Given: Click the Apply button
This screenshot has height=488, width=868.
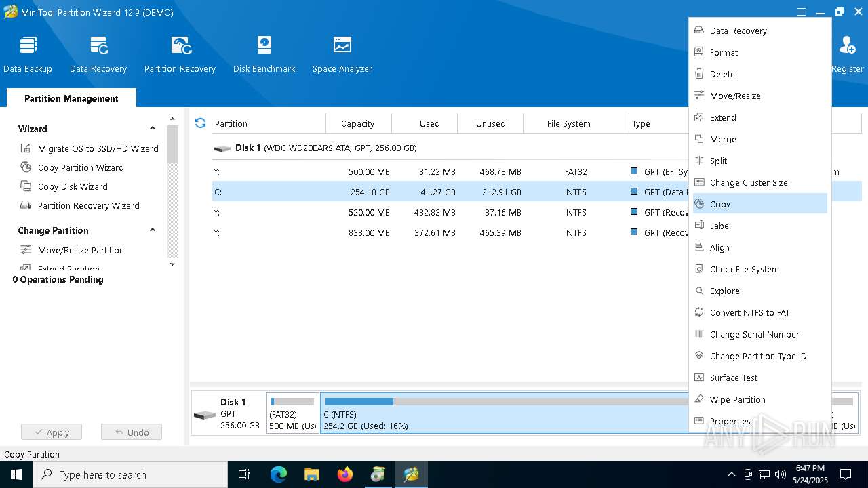Looking at the screenshot, I should pyautogui.click(x=52, y=432).
